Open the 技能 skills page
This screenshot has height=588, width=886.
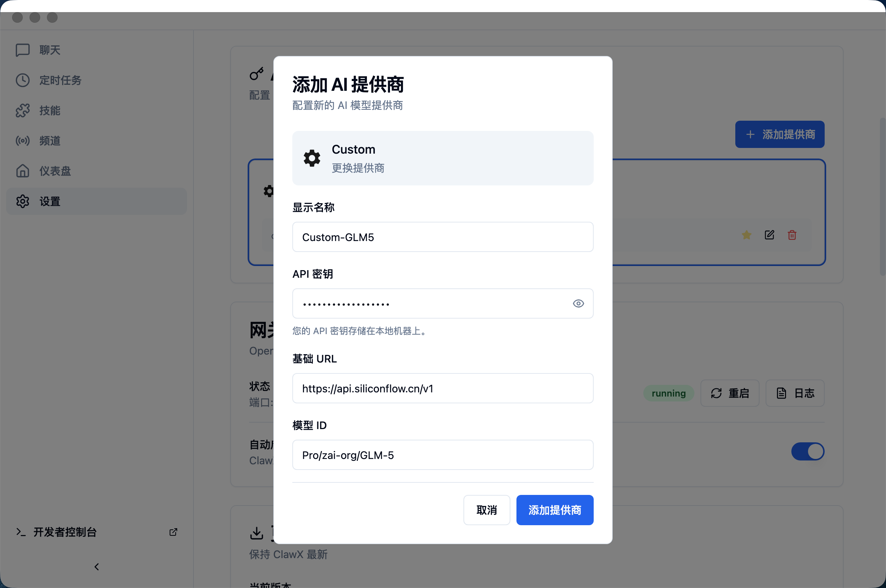coord(49,110)
